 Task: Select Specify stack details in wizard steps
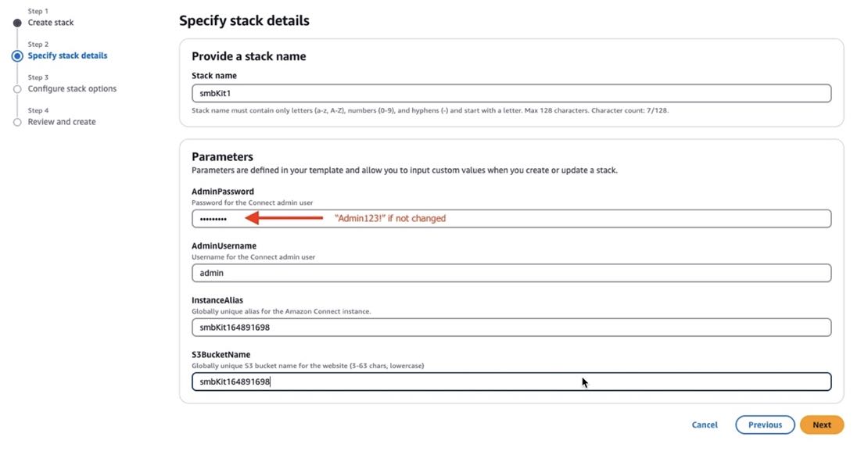click(x=67, y=56)
